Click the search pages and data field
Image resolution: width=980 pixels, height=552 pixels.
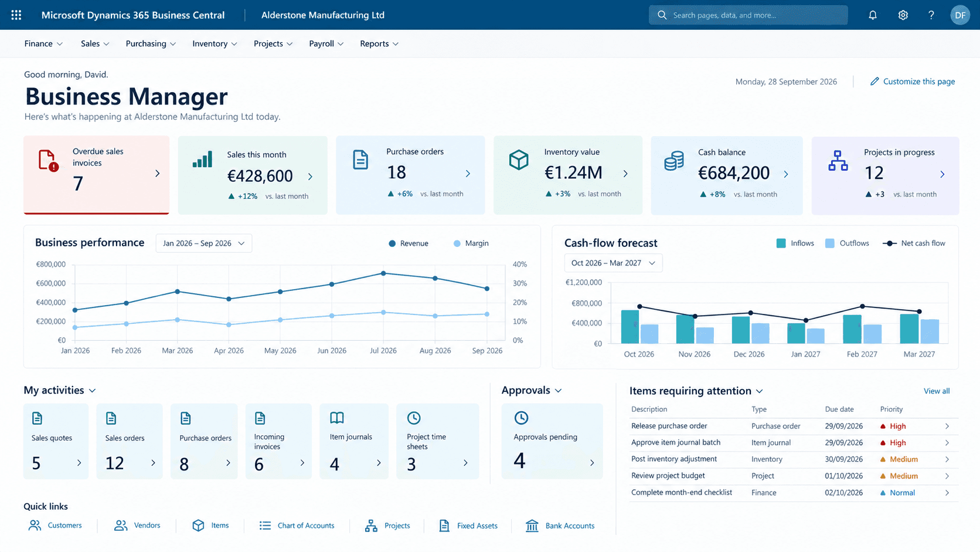pyautogui.click(x=748, y=15)
